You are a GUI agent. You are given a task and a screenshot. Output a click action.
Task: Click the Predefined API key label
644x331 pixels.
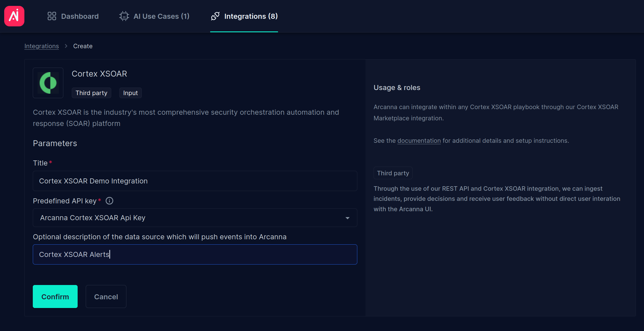click(x=65, y=201)
